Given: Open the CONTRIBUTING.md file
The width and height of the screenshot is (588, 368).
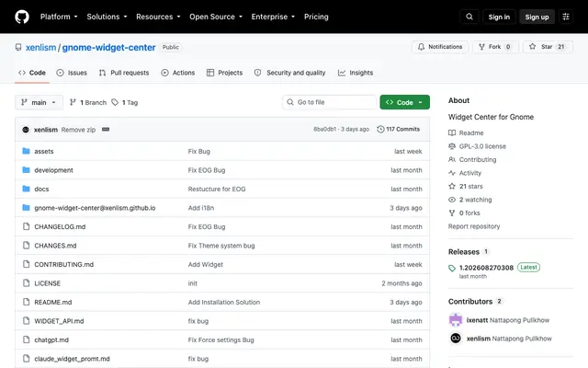Looking at the screenshot, I should click(63, 264).
